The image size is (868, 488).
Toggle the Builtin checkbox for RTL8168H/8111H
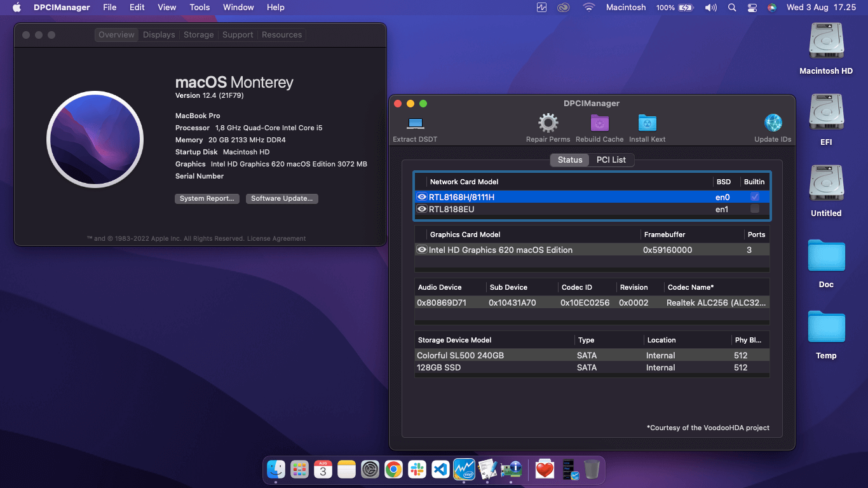point(755,197)
